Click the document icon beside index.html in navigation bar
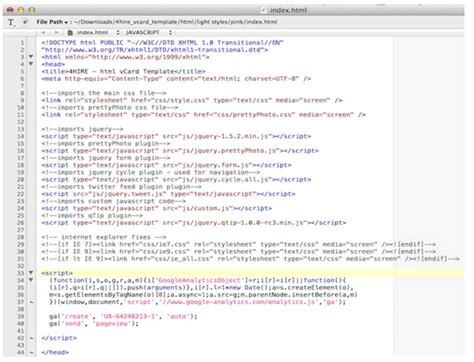 (70, 33)
